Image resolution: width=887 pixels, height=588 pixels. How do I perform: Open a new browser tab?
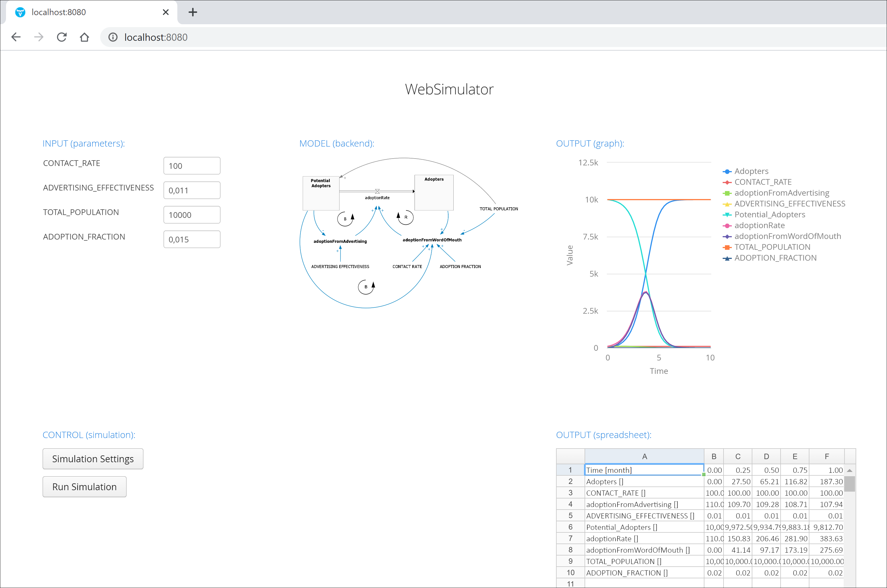pos(193,12)
